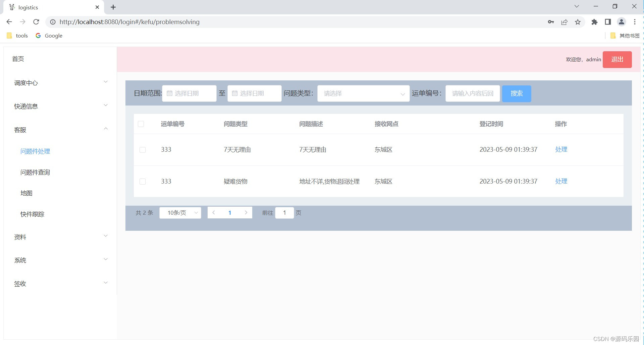Check the row with 疑难货物 problem type
This screenshot has width=644, height=345.
tap(143, 182)
